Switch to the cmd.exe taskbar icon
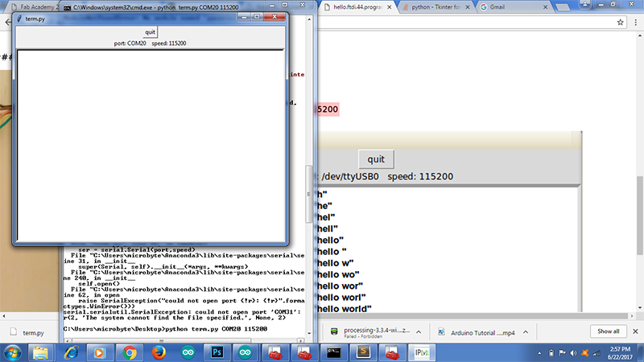 (333, 352)
